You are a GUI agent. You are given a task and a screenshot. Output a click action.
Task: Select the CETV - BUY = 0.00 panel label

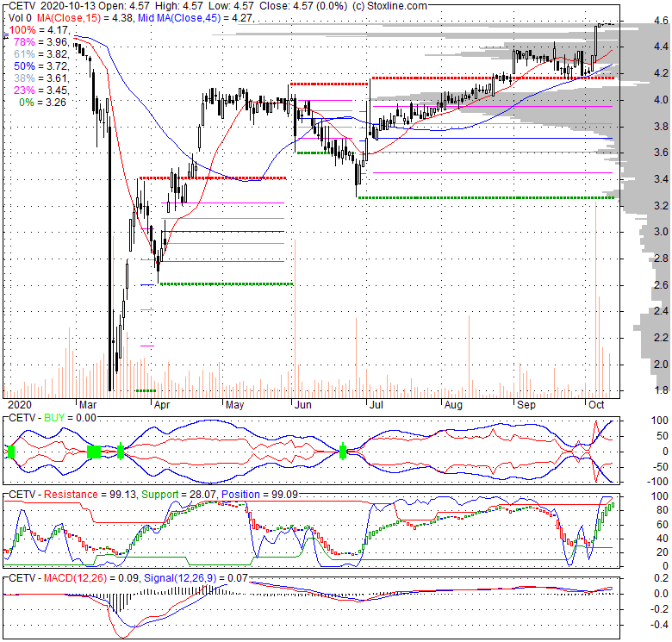pos(53,417)
